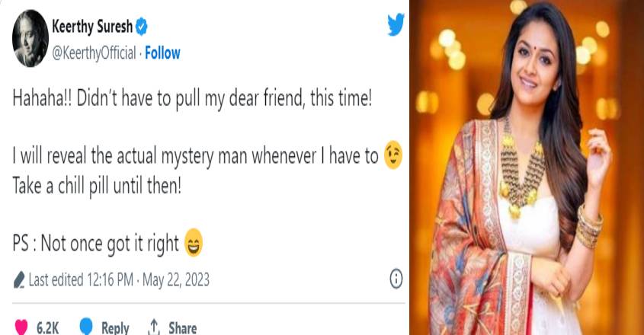Click the blue verified badge
The height and width of the screenshot is (335, 644).
pyautogui.click(x=141, y=29)
